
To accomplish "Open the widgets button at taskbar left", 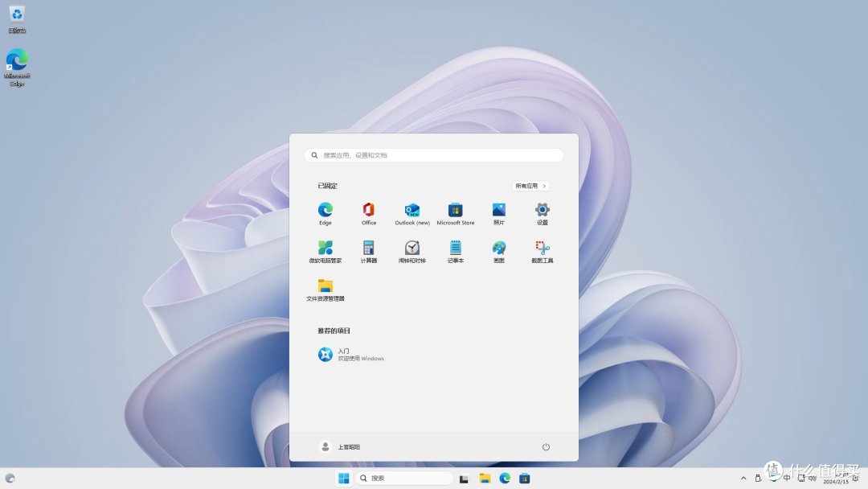I will tap(10, 478).
